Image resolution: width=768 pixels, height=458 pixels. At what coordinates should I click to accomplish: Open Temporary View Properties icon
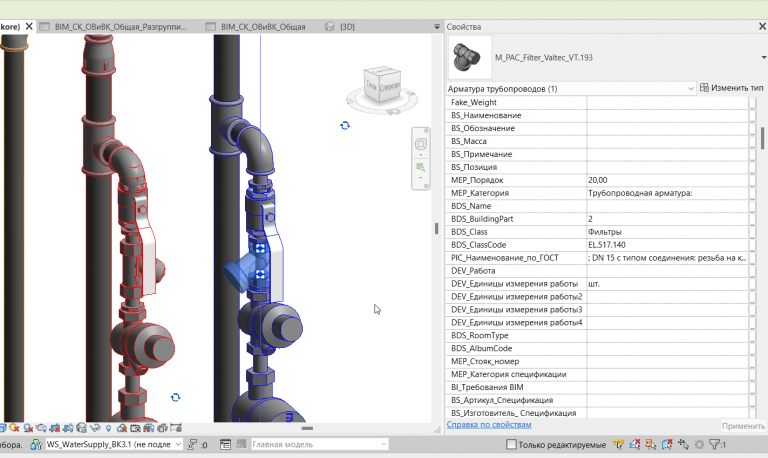coord(135,428)
